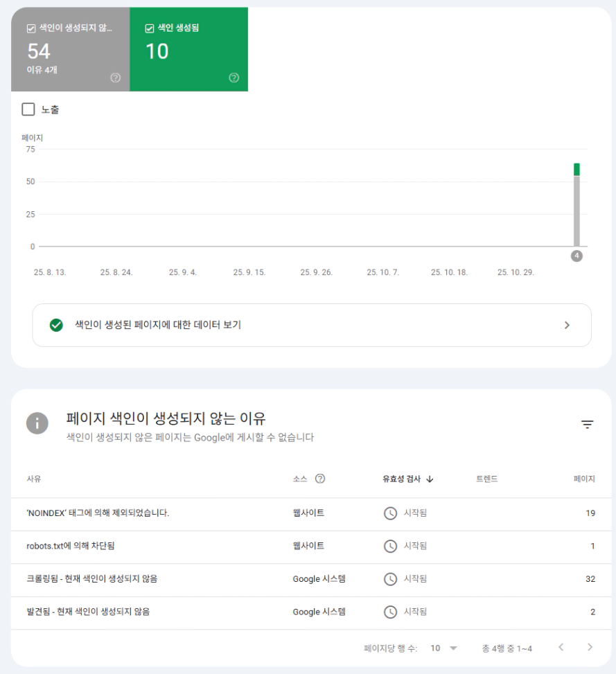The image size is (616, 674).
Task: Open the 'NOINDEX' 태그 exclusion reason row
Action: pyautogui.click(x=98, y=513)
